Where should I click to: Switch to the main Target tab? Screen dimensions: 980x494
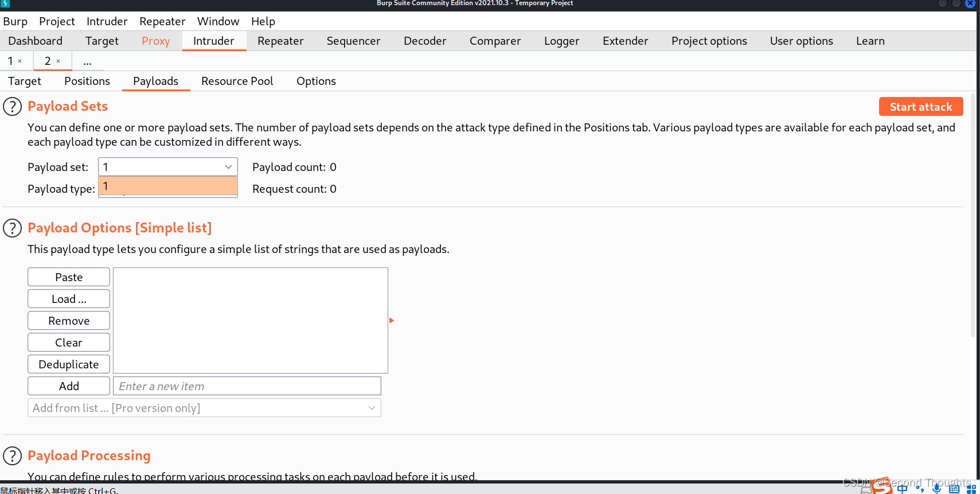point(102,41)
